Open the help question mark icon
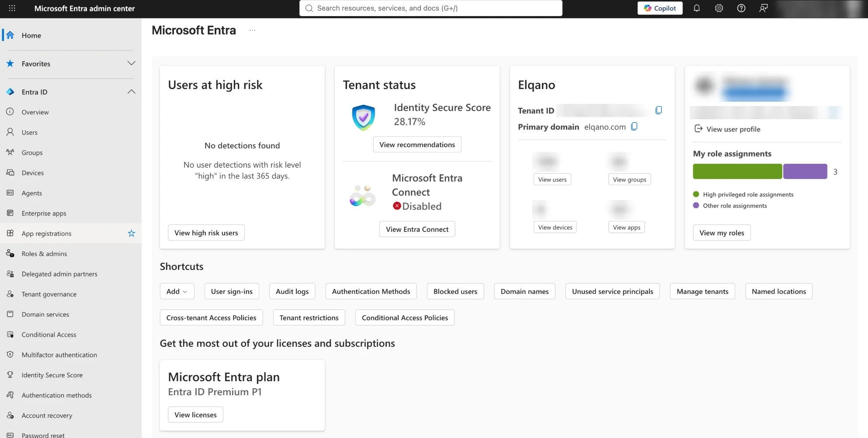The image size is (868, 438). click(741, 8)
